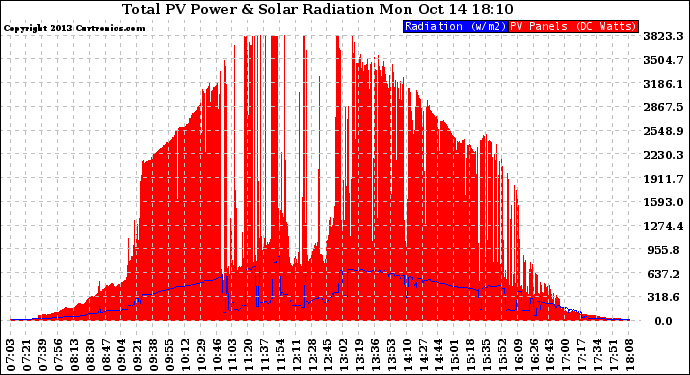
Task: Click the x-axis time label 10:12
Action: point(185,355)
